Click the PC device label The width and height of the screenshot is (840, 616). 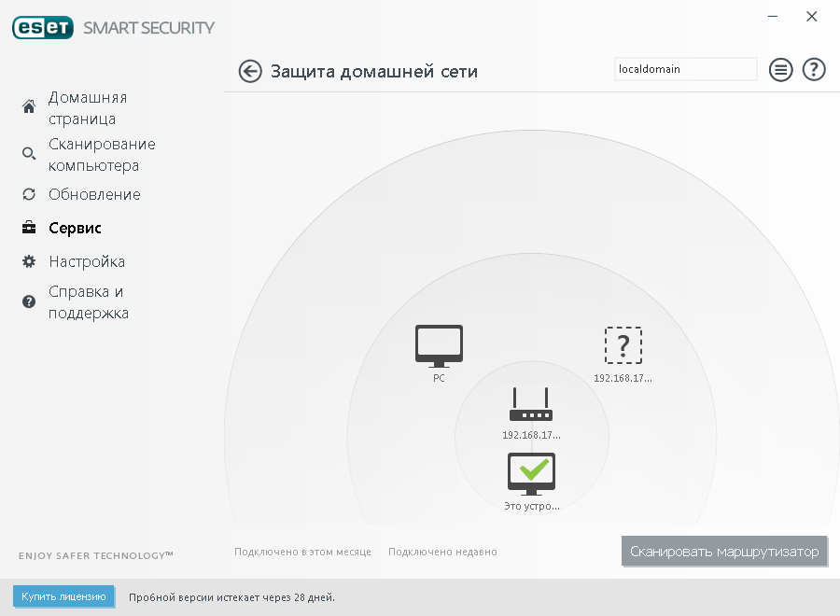pos(439,378)
